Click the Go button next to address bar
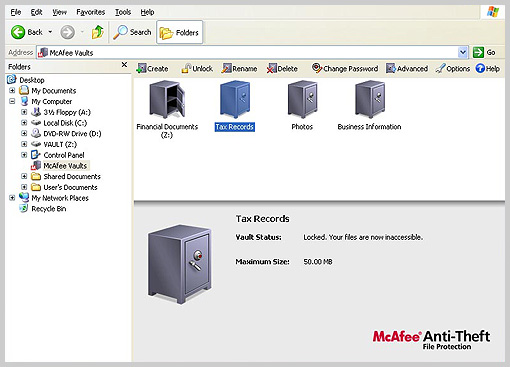The image size is (510, 367). point(484,52)
